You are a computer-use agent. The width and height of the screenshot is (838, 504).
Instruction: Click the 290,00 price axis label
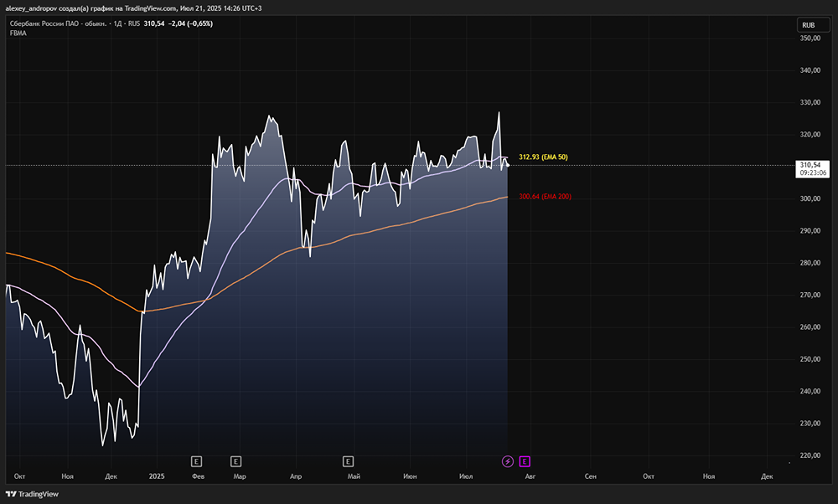(810, 230)
